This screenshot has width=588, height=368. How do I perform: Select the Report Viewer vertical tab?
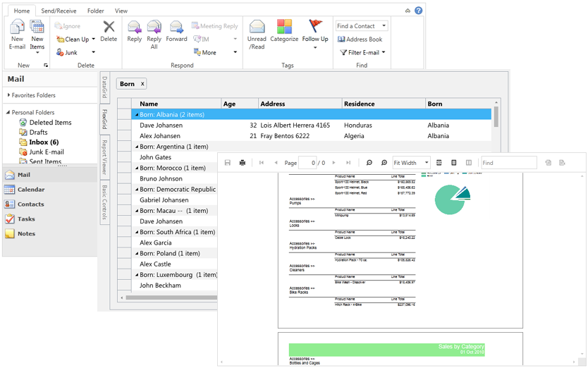[104, 157]
